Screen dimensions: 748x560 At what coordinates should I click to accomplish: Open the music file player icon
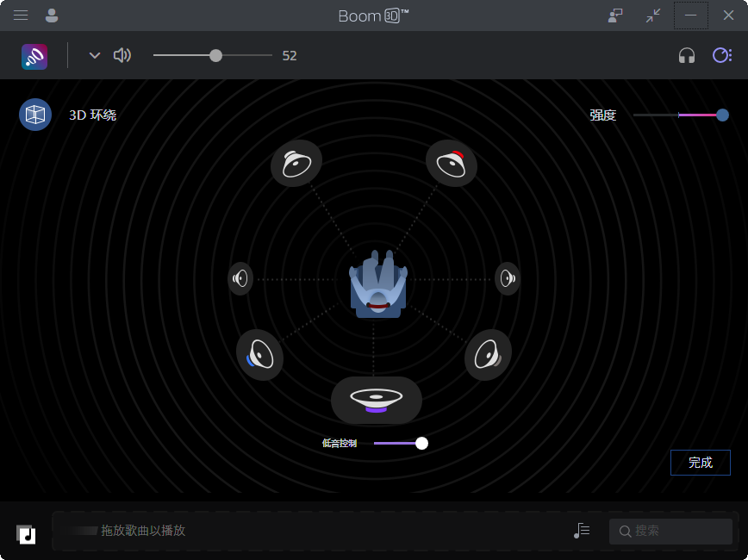pos(26,534)
